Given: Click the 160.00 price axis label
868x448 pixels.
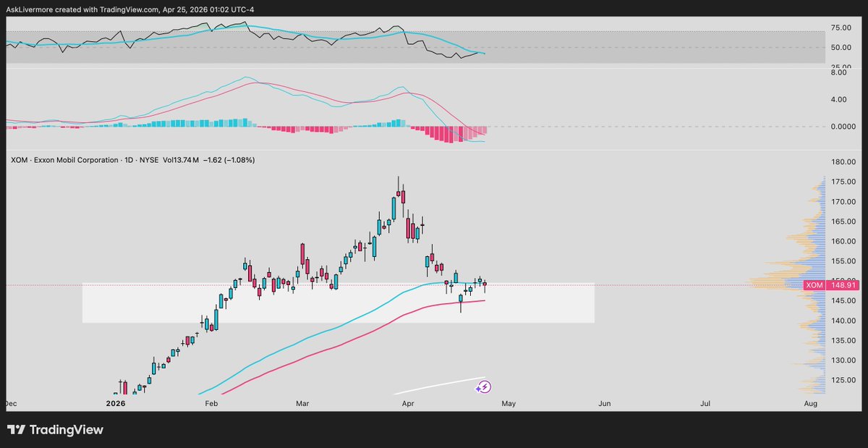Looking at the screenshot, I should (x=843, y=241).
